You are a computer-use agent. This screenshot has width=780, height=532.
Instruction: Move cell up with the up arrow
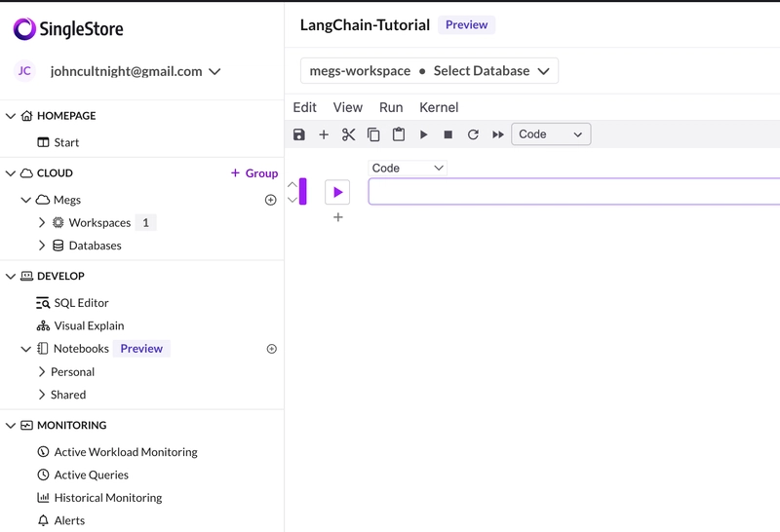pyautogui.click(x=292, y=184)
